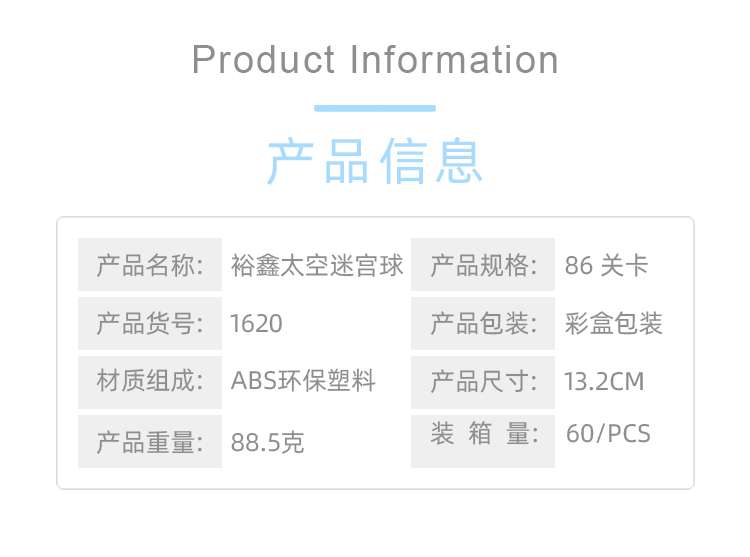This screenshot has width=750, height=557.
Task: Click the product name 裕鑫太空迷宫球
Action: coord(317,266)
